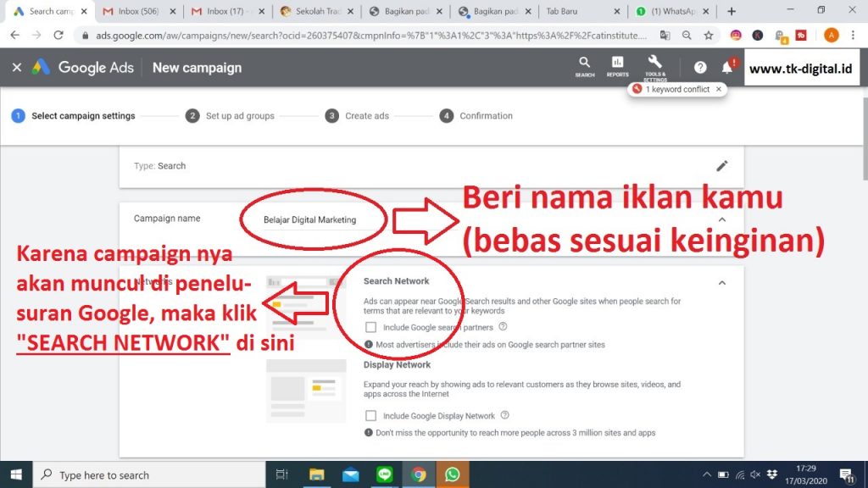Viewport: 868px width, 488px height.
Task: Collapse the Campaign name section chevron
Action: [721, 219]
